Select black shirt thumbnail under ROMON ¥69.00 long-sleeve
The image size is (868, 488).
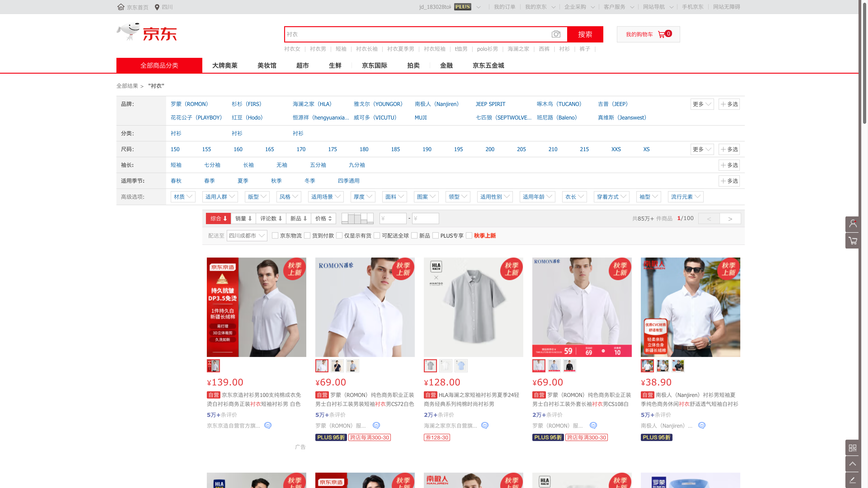pos(569,366)
